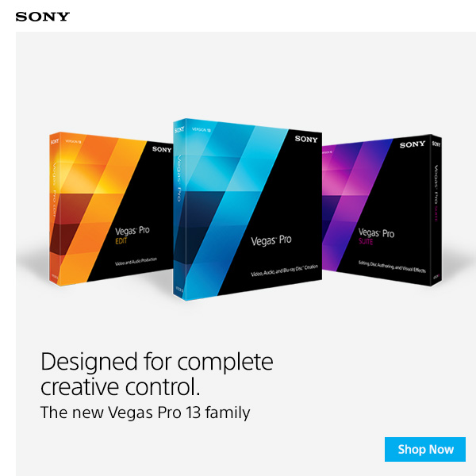Click the 'Vegas Pro EDIT' product title
Viewport: 476px width, 476px height.
[132, 236]
